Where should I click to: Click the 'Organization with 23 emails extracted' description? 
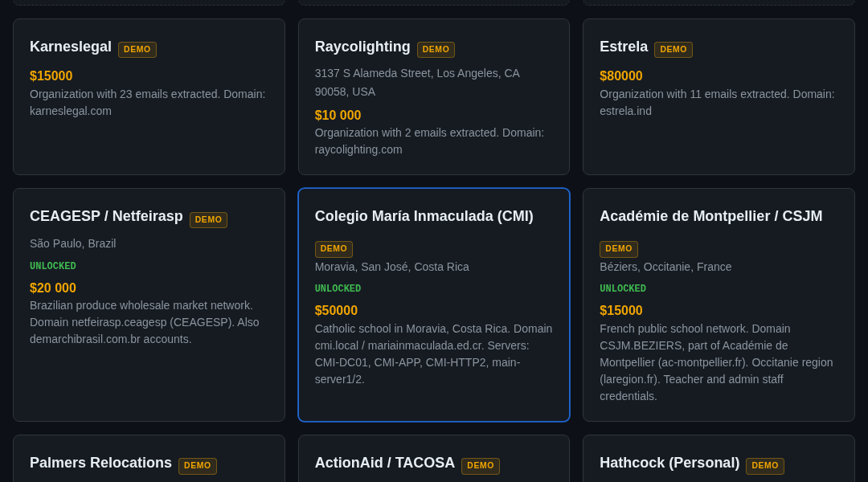tap(148, 102)
